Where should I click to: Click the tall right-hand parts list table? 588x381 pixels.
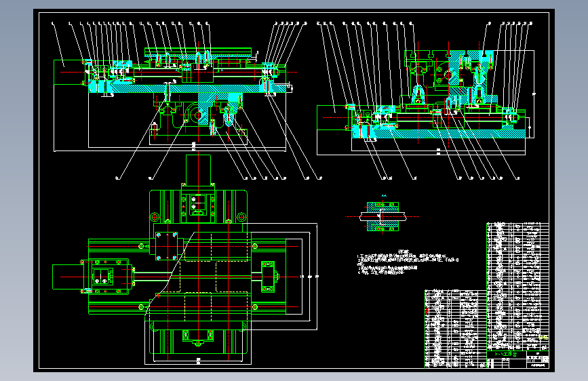click(517, 287)
